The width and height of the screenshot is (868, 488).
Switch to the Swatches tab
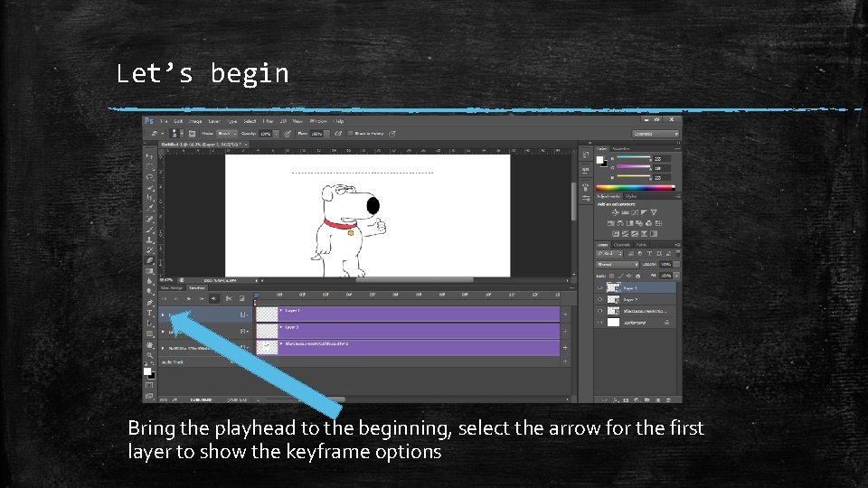coord(621,149)
